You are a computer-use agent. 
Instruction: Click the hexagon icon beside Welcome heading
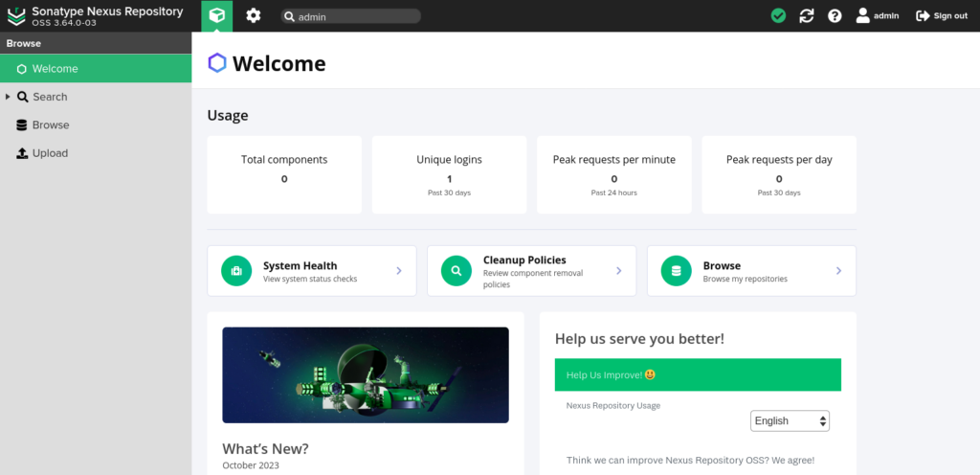[217, 63]
